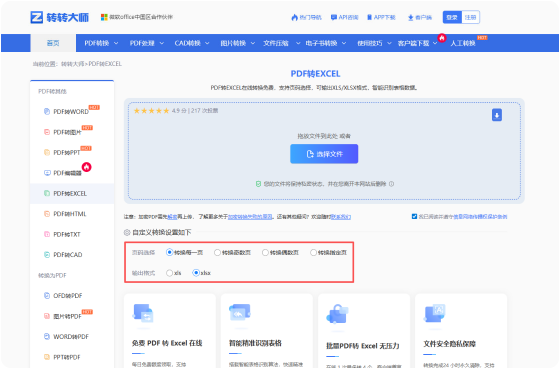Open the 加密转换失败的原因 link
The width and height of the screenshot is (560, 369).
250,217
